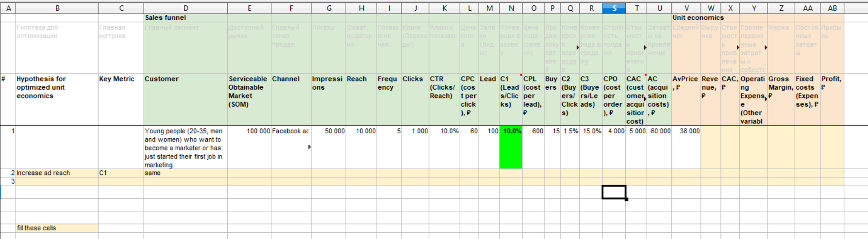Click the 'same' customer cell
This screenshot has width=868, height=239.
pyautogui.click(x=185, y=173)
